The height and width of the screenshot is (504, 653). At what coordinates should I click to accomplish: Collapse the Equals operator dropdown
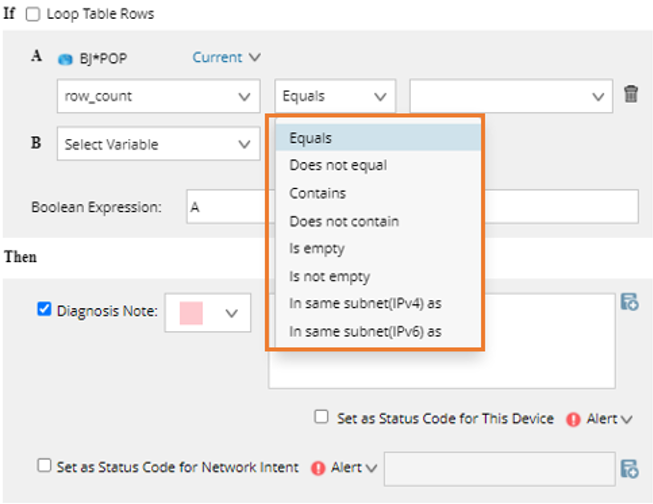pos(335,96)
